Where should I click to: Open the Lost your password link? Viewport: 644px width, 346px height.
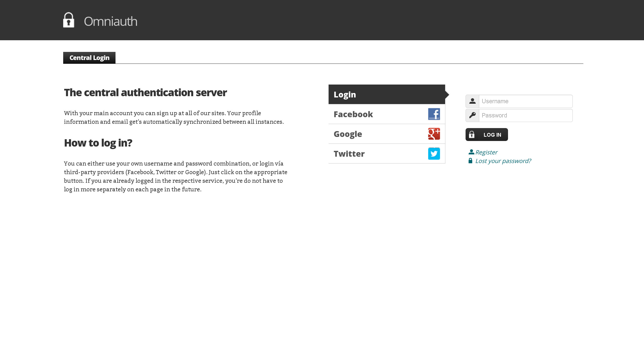tap(503, 161)
